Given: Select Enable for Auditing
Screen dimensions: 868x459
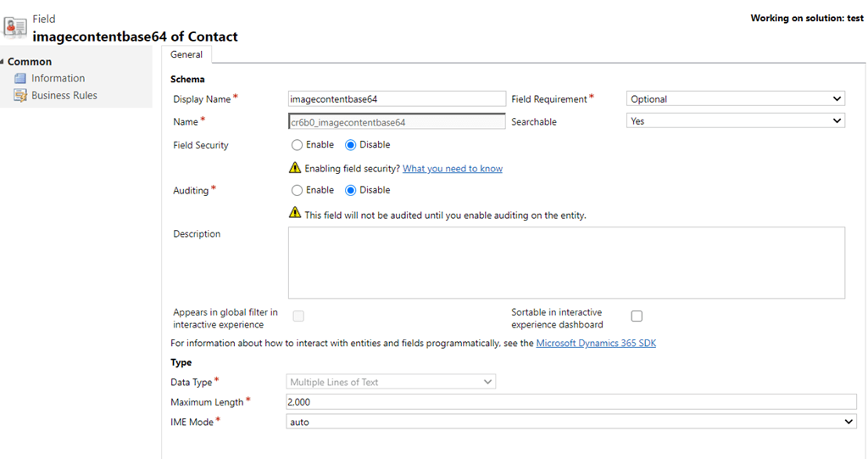Looking at the screenshot, I should 298,190.
